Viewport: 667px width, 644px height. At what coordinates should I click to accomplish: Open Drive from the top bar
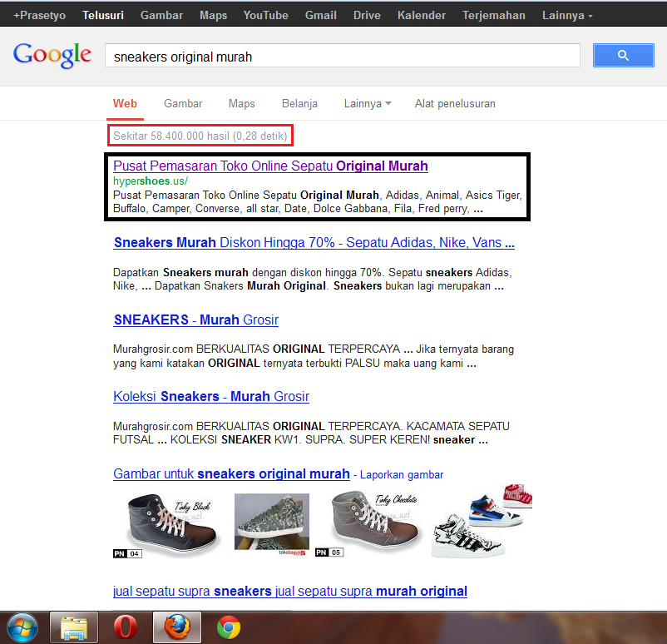(367, 15)
